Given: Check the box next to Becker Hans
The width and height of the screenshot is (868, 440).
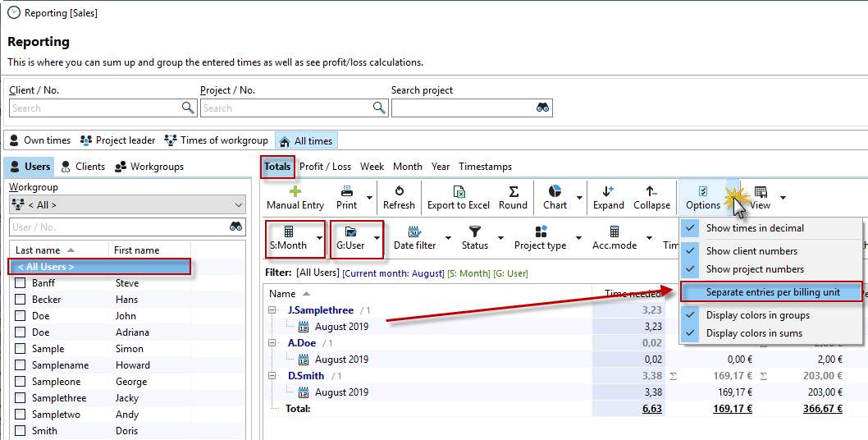Looking at the screenshot, I should [x=21, y=300].
